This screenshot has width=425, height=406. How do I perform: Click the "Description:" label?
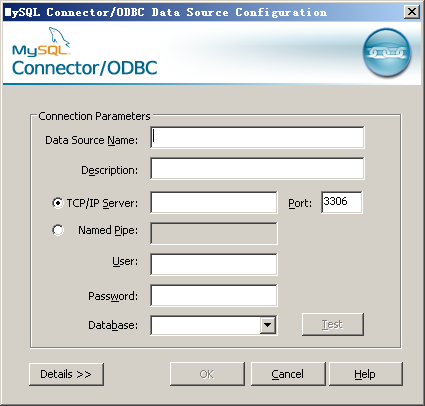[110, 170]
